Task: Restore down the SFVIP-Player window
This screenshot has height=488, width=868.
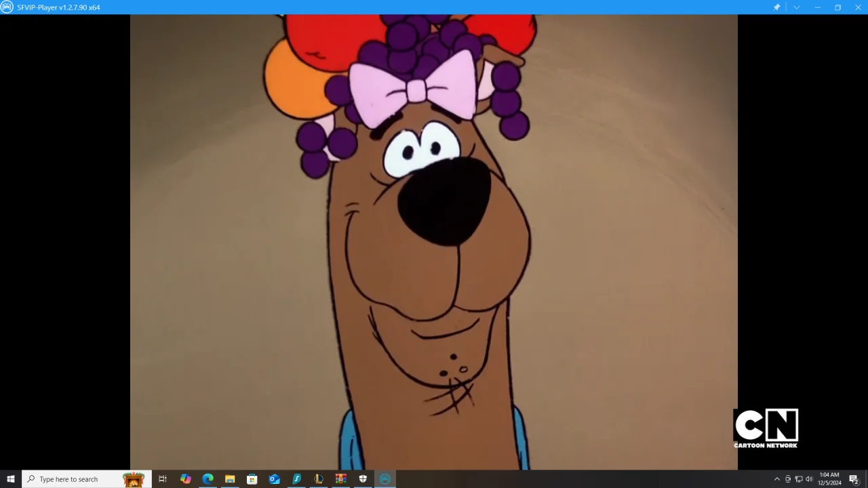Action: pyautogui.click(x=837, y=7)
